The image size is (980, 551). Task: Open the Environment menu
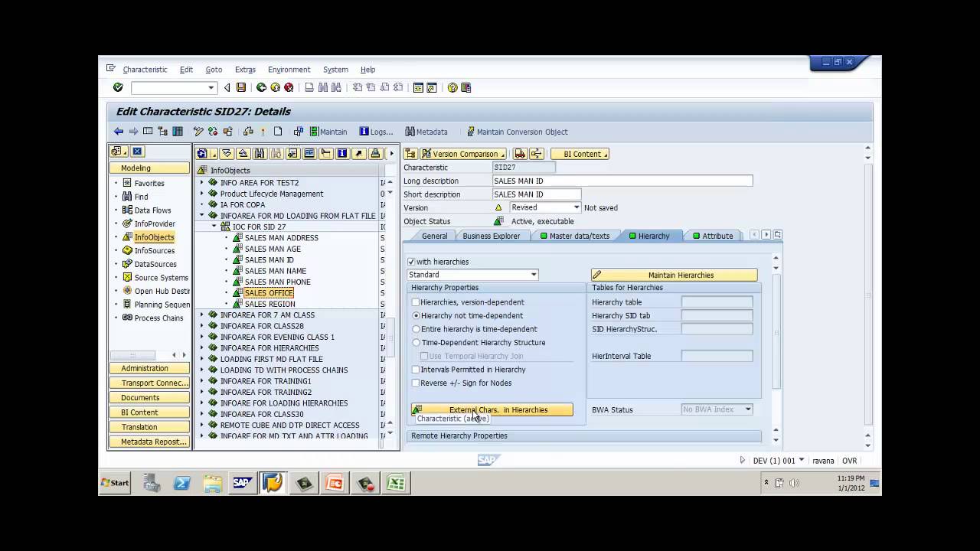[x=289, y=70]
